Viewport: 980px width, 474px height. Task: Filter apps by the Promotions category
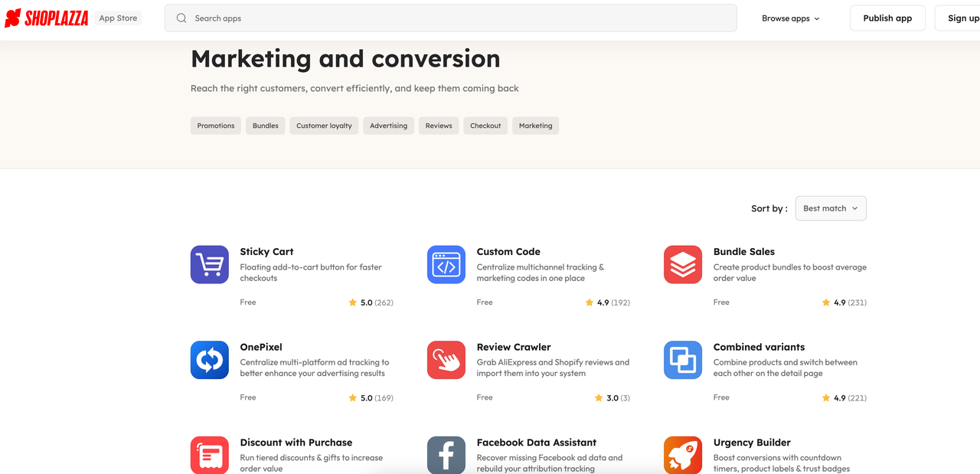click(x=215, y=125)
